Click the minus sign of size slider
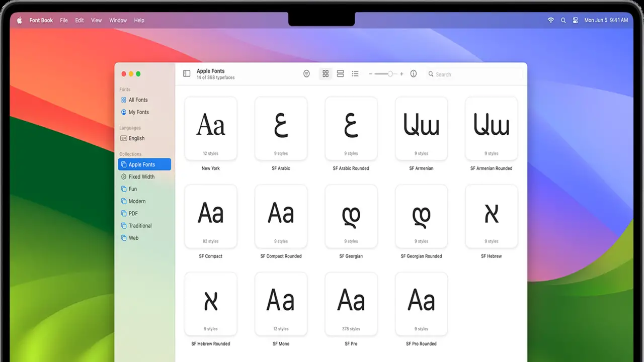 (x=371, y=74)
